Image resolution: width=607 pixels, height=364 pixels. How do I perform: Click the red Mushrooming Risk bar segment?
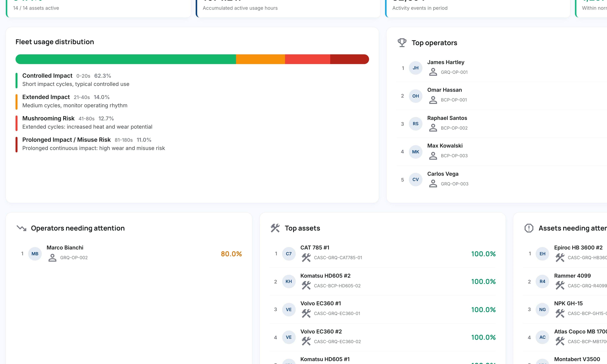308,59
